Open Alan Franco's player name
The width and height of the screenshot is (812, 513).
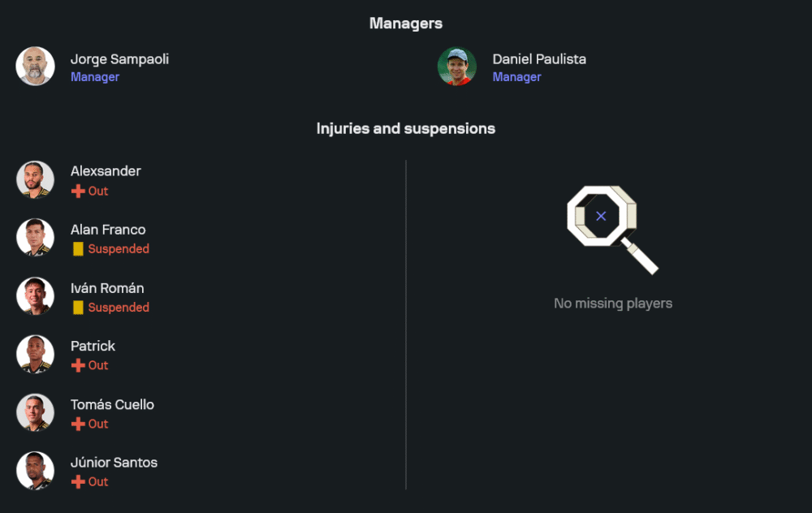click(108, 230)
